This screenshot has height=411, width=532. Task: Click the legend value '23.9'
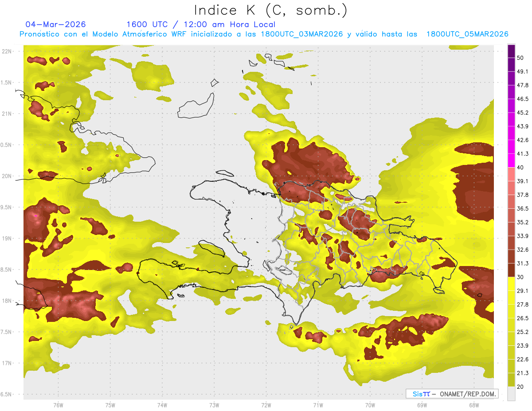point(523,346)
